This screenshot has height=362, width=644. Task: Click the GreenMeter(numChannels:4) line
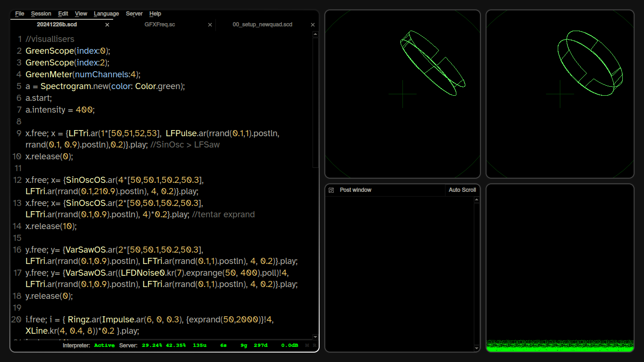coord(83,74)
